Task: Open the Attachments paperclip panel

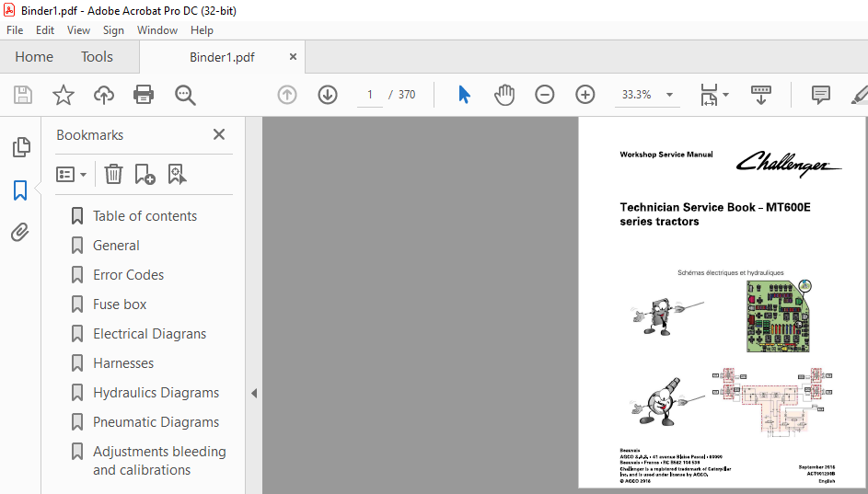Action: click(x=20, y=233)
